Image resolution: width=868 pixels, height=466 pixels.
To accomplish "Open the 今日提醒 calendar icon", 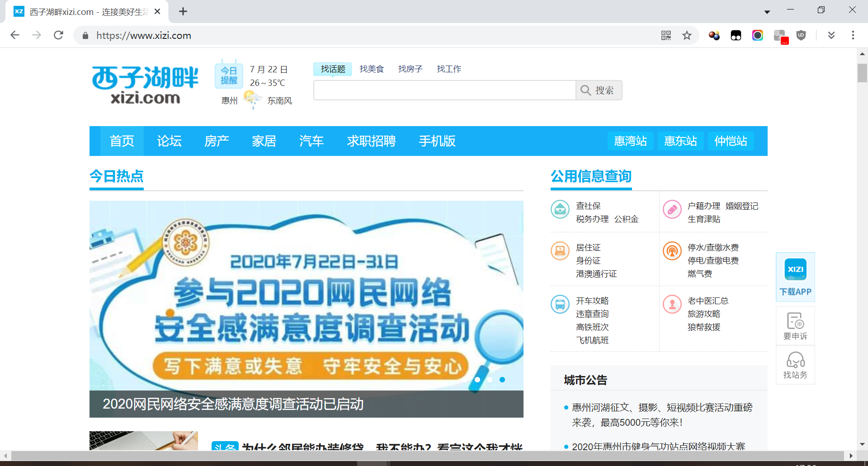I will pos(229,74).
